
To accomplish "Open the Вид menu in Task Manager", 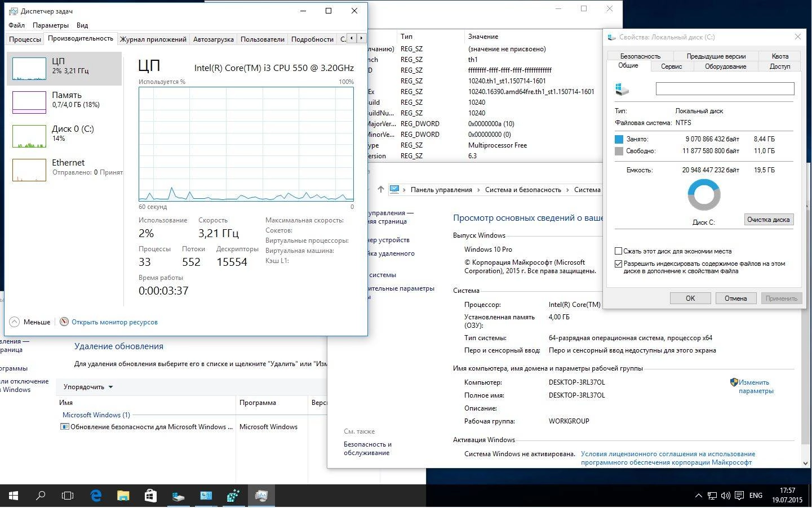I will pyautogui.click(x=82, y=25).
